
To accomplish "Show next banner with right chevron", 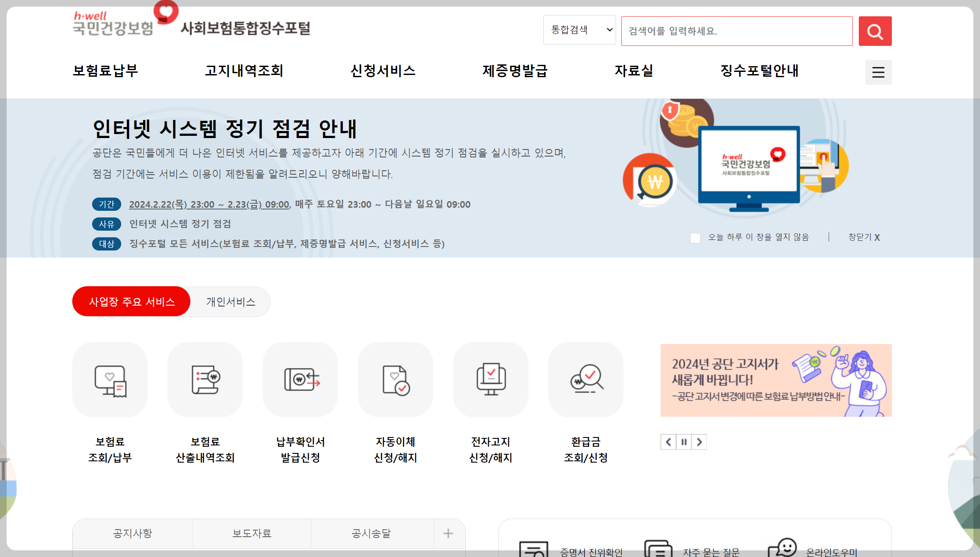I will point(699,442).
